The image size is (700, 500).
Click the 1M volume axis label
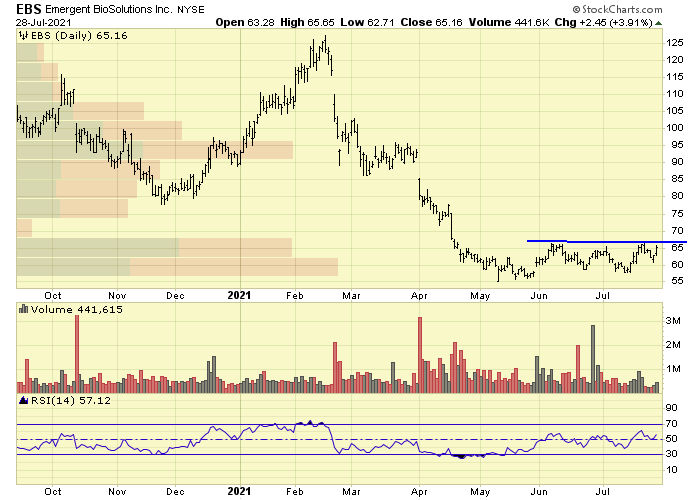(673, 369)
